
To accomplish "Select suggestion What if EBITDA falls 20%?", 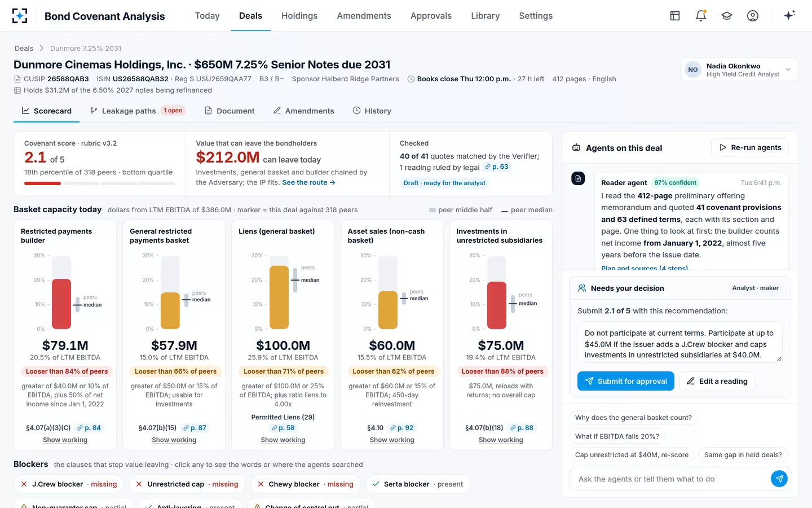I will 617,436.
